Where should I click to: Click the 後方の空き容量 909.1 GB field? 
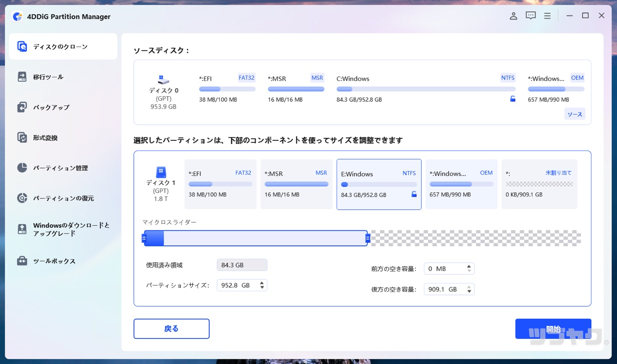click(x=449, y=289)
